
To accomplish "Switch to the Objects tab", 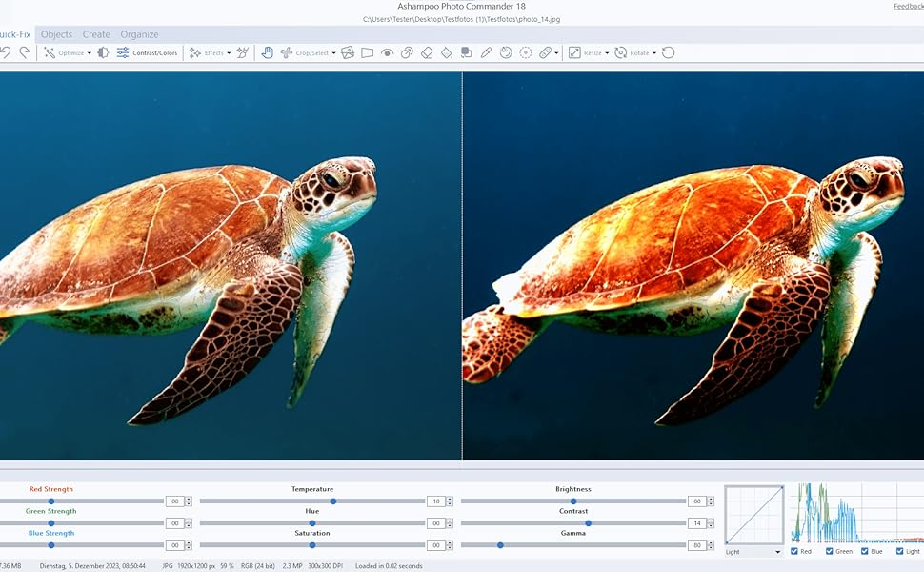I will point(56,34).
